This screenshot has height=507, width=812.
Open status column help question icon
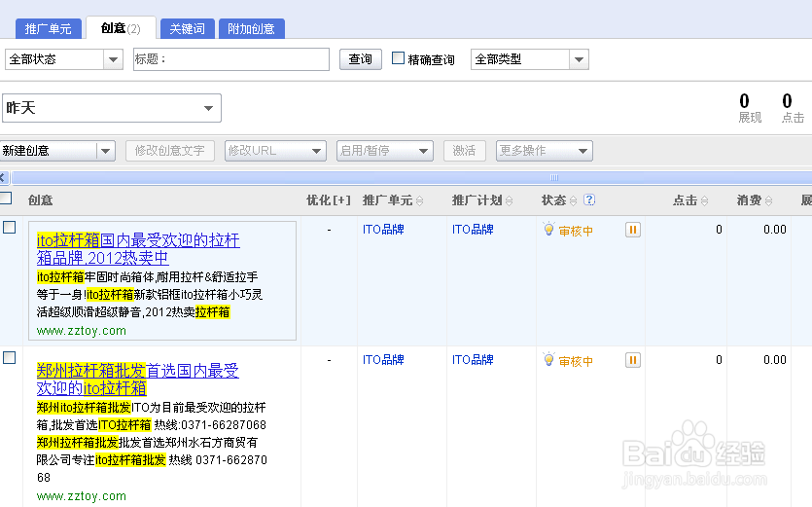pos(588,199)
